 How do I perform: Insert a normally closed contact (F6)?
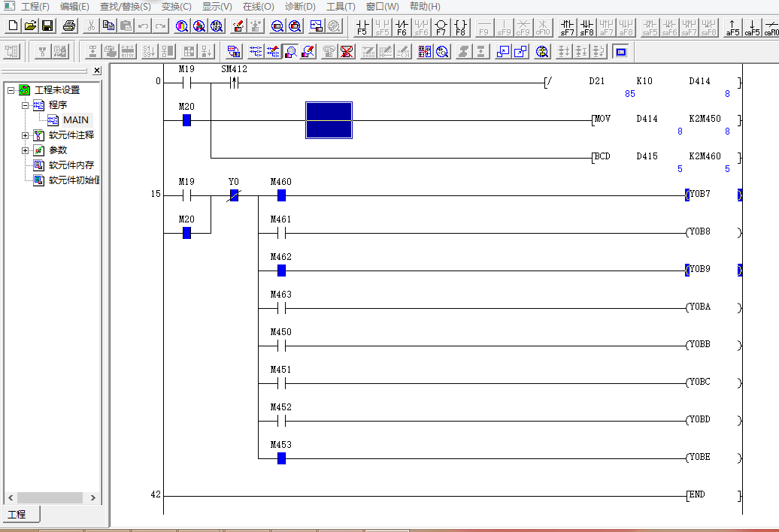(x=402, y=27)
